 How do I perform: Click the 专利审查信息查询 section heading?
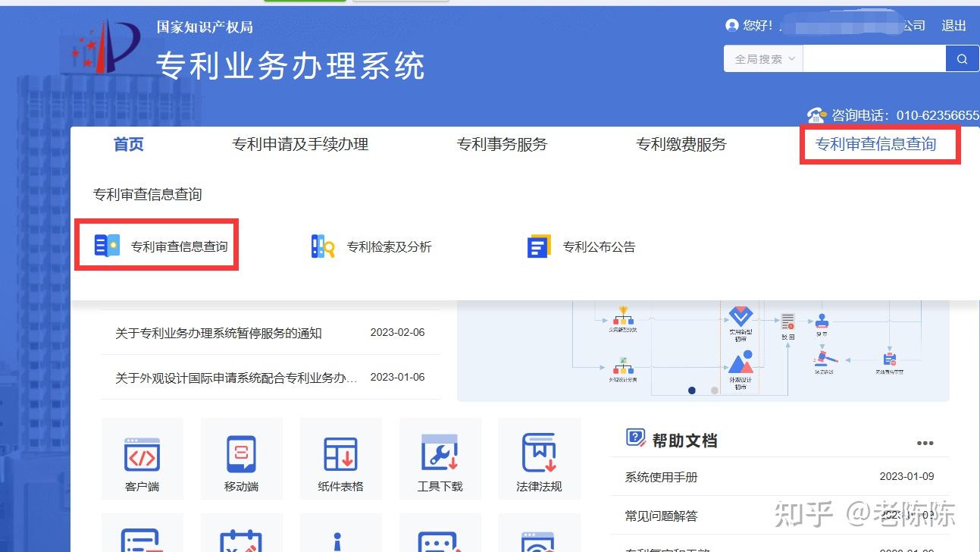[x=148, y=195]
